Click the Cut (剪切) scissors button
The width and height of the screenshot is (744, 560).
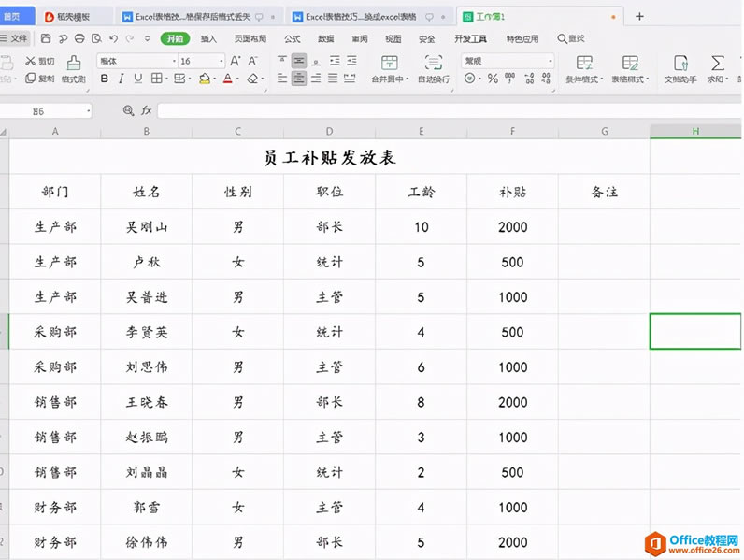(x=40, y=61)
